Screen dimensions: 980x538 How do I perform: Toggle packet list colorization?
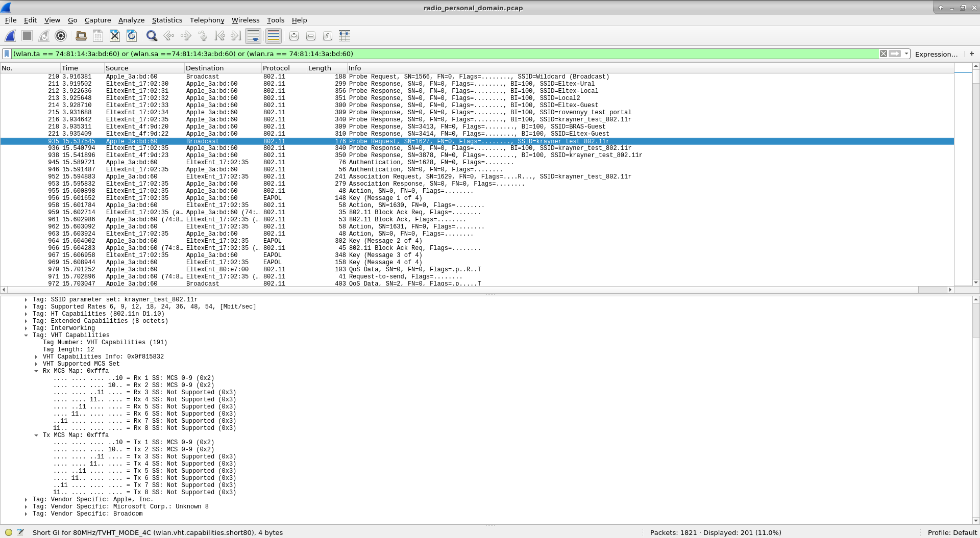click(x=274, y=36)
